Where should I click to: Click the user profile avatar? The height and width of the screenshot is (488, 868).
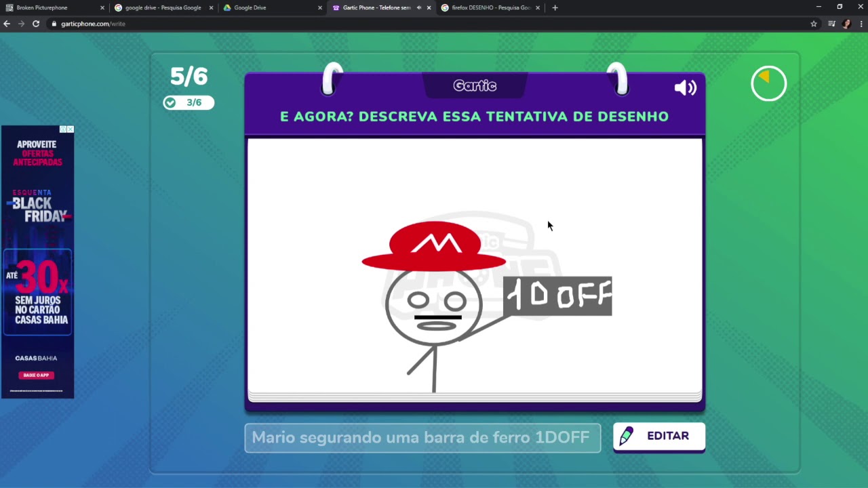pos(846,24)
